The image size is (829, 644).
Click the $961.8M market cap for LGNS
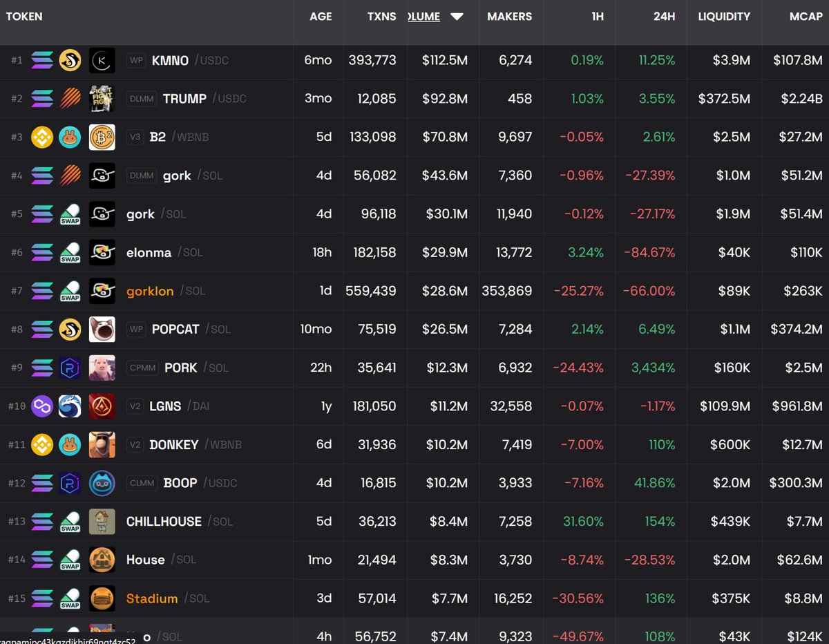click(x=797, y=406)
